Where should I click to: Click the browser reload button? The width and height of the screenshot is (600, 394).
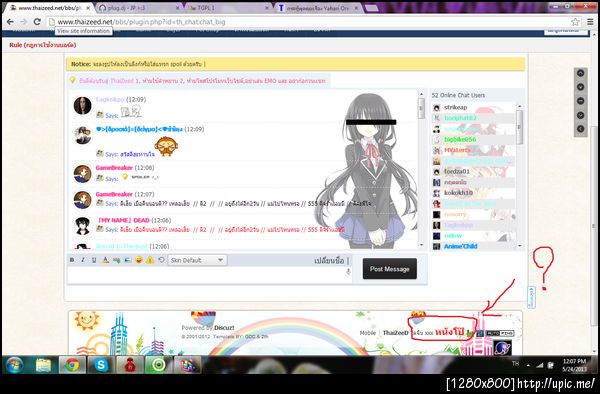[37, 22]
